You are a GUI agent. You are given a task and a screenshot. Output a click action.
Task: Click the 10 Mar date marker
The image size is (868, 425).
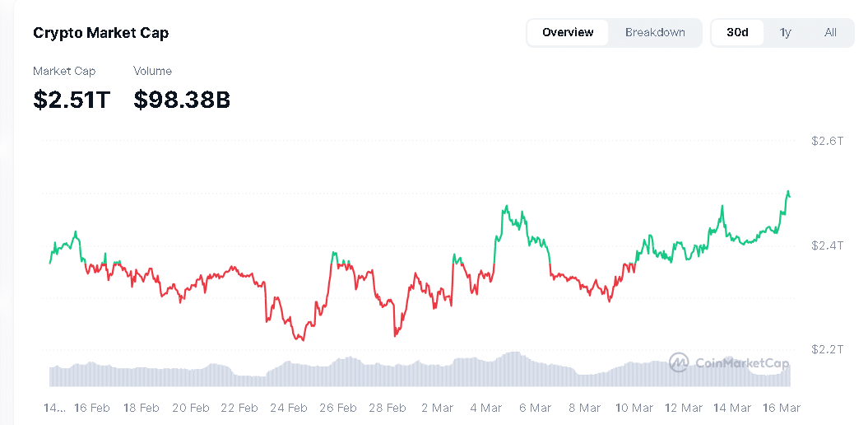click(634, 408)
